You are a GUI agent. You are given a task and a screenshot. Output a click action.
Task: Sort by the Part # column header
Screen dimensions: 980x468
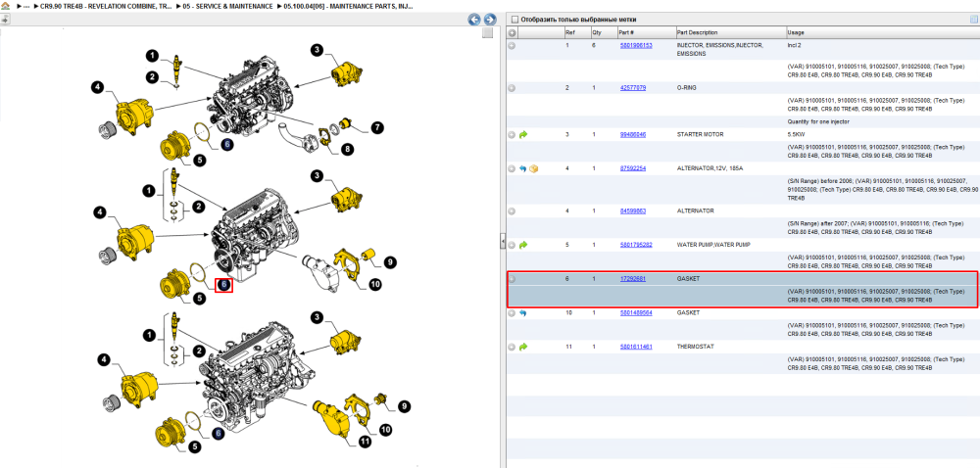pyautogui.click(x=627, y=32)
